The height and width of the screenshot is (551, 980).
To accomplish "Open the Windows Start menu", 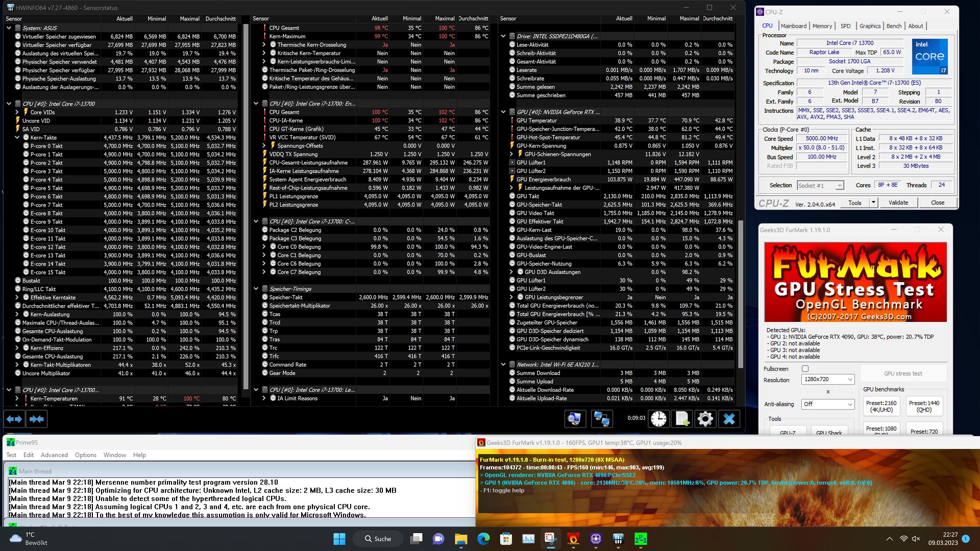I will click(339, 539).
